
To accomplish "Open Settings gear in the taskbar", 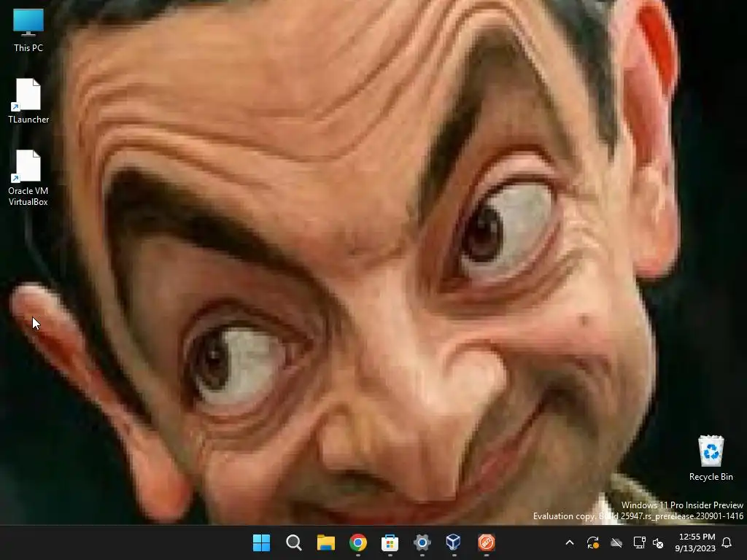I will pyautogui.click(x=422, y=542).
